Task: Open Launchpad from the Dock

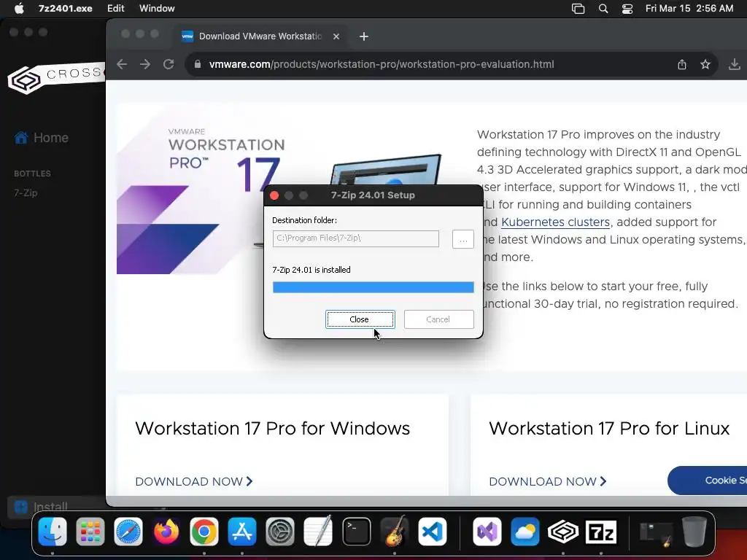Action: 90,532
